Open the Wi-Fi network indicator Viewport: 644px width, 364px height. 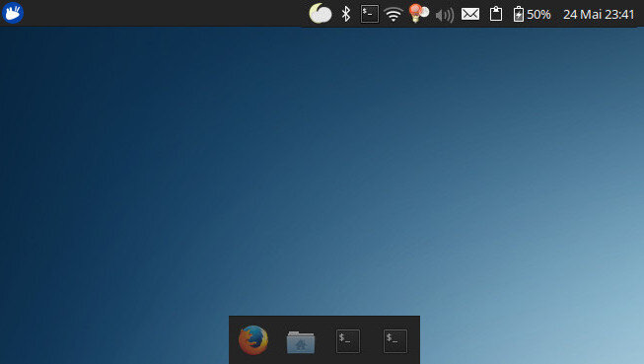click(x=394, y=15)
